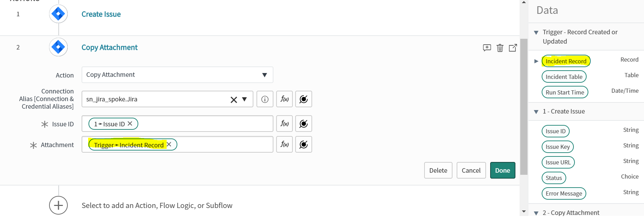Open the script f(x) toggle for Issue ID

pos(284,124)
